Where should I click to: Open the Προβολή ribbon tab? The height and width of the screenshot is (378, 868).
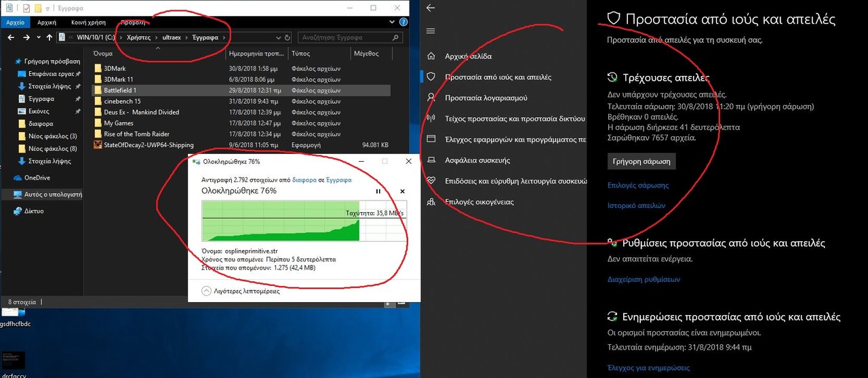tap(132, 22)
